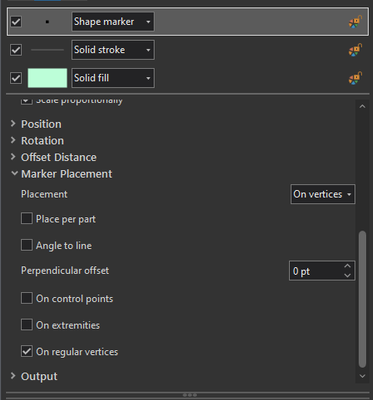Open the Solid stroke layer type dropdown
Image resolution: width=373 pixels, height=400 pixels.
point(113,50)
